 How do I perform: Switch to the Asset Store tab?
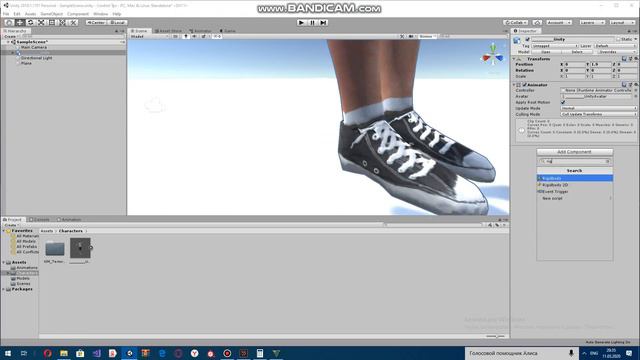pyautogui.click(x=168, y=31)
